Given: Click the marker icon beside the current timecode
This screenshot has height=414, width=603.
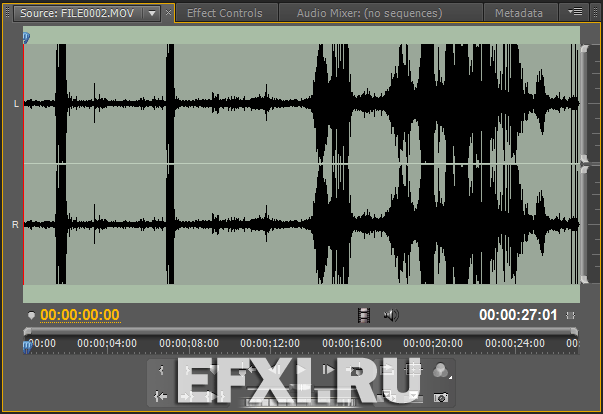Looking at the screenshot, I should [32, 316].
